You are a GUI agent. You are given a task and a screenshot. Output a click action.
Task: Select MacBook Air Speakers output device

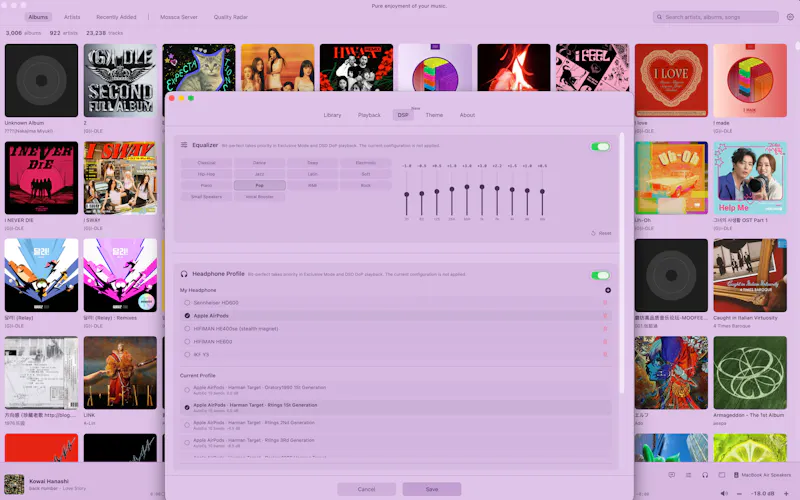[x=762, y=475]
